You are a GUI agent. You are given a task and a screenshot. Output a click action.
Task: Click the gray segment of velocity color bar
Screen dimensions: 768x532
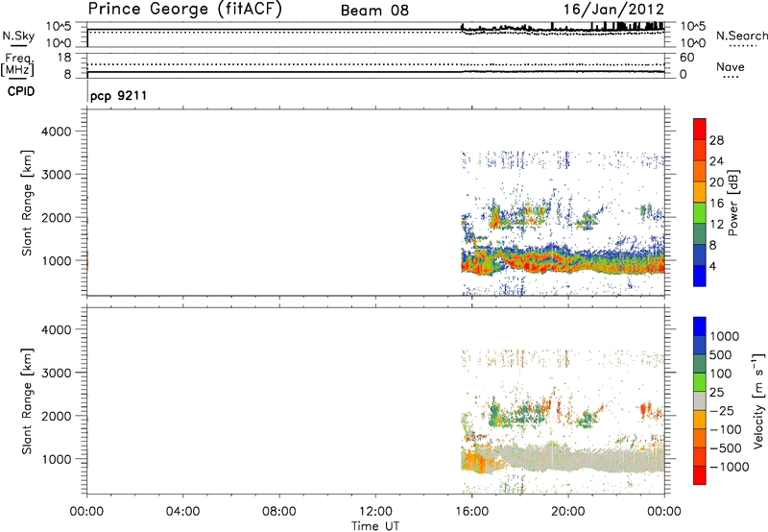click(700, 401)
